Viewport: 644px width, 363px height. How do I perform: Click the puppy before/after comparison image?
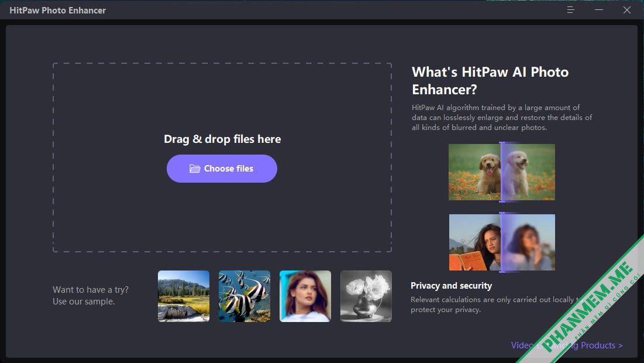click(501, 172)
